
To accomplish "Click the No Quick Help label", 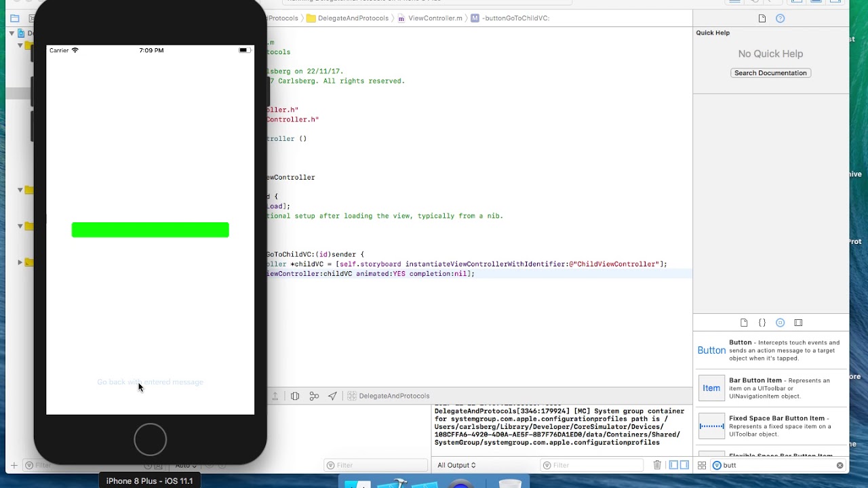I will 770,54.
